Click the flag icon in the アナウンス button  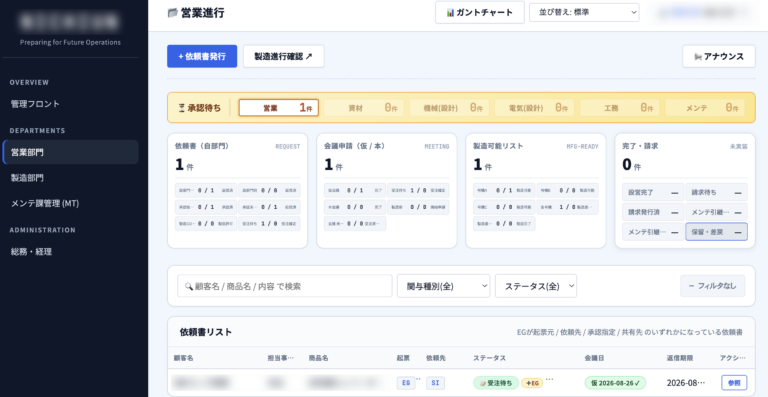[x=697, y=57]
